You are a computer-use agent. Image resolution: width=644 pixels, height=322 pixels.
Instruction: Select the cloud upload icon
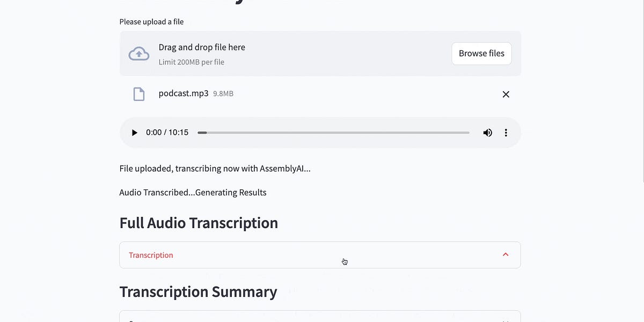click(139, 53)
